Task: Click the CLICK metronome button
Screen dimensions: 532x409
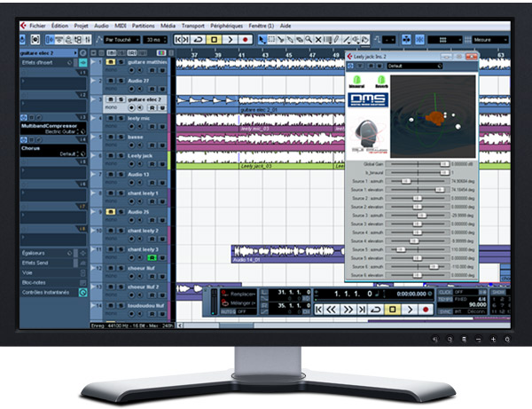Action: (x=445, y=292)
